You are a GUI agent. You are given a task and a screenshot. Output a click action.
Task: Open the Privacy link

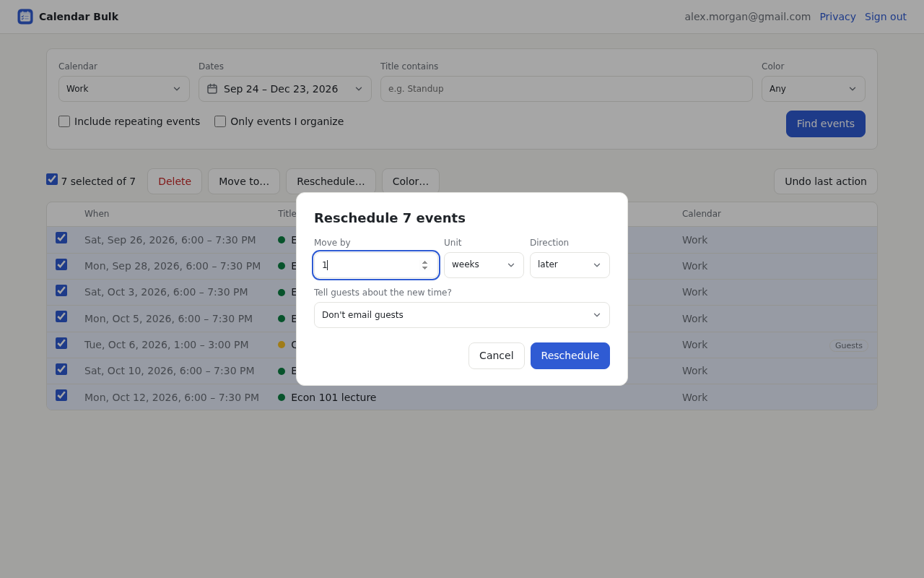[x=838, y=17]
